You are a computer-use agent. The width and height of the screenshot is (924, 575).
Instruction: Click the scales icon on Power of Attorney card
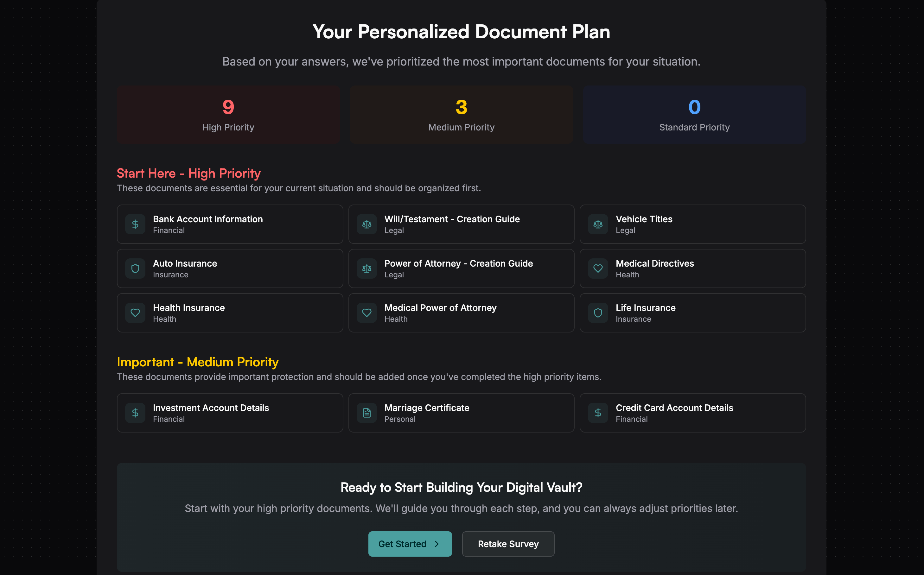click(x=367, y=269)
